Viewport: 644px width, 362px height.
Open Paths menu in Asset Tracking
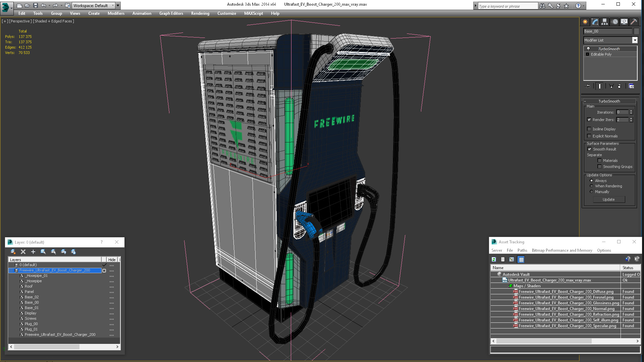(x=522, y=250)
